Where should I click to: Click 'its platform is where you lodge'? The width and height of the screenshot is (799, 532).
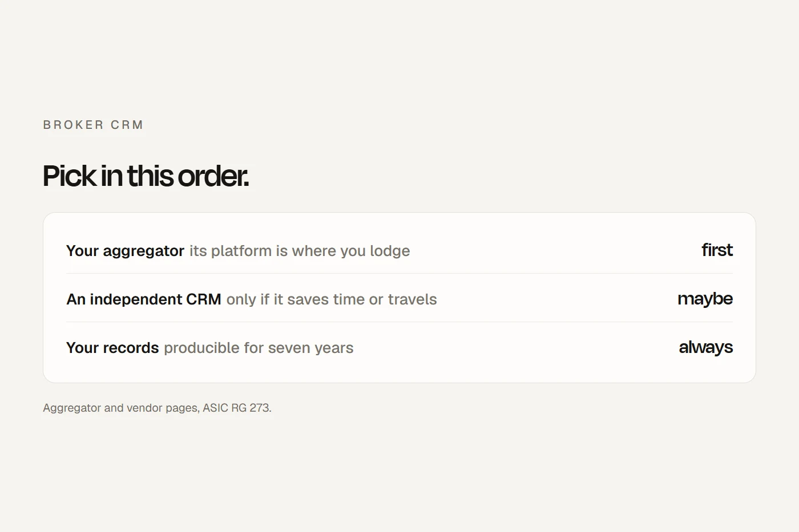(x=300, y=251)
